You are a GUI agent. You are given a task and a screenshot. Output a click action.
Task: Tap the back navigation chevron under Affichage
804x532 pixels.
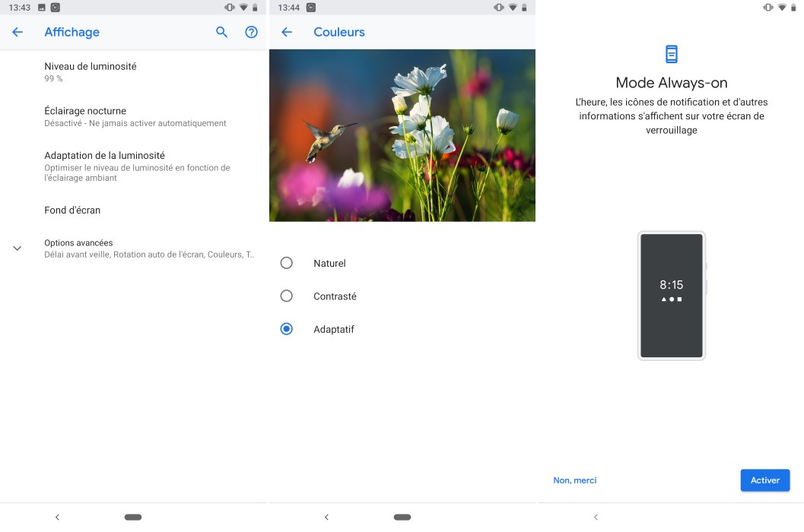[58, 517]
